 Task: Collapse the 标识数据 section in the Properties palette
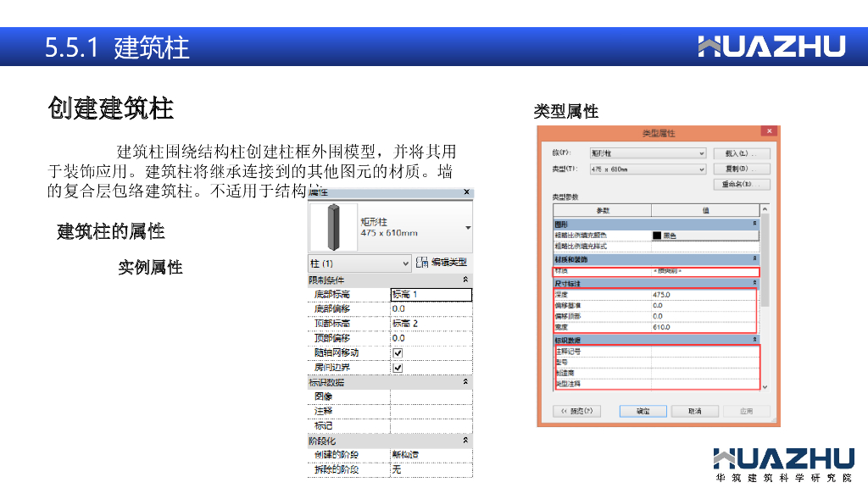[x=465, y=382]
